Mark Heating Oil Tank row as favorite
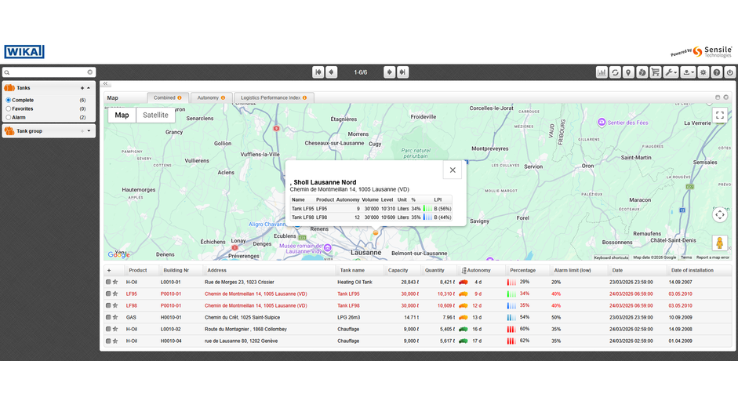Screen dimensions: 738x410 click(115, 282)
